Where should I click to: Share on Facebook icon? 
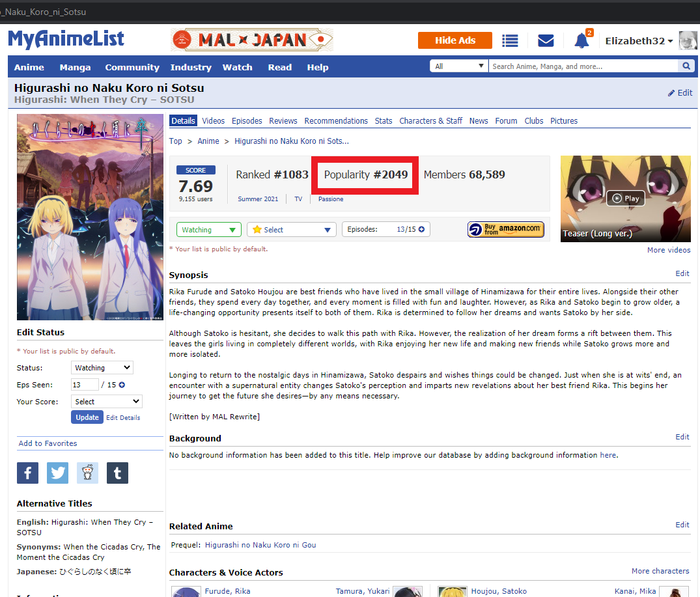[27, 473]
